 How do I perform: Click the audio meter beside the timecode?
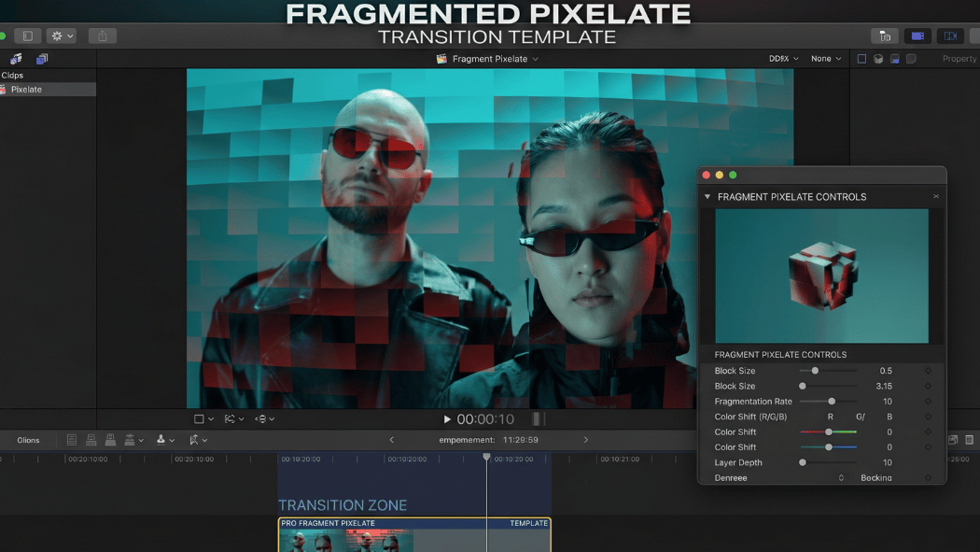tap(539, 418)
